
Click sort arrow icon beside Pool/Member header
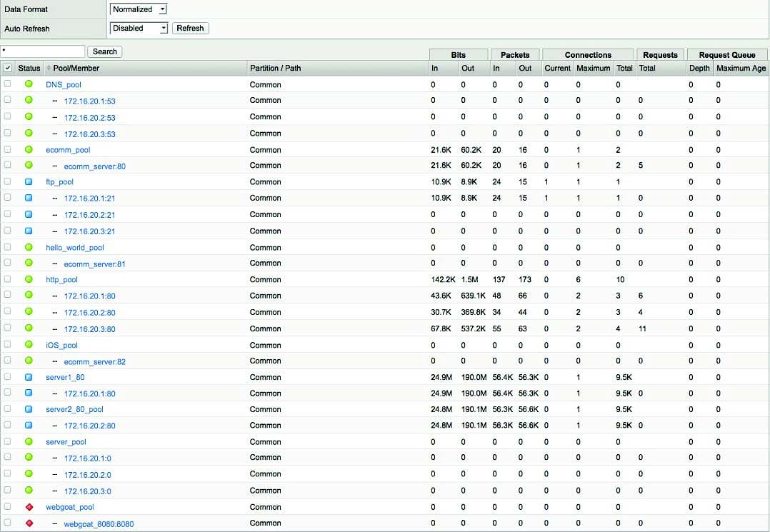[x=49, y=69]
